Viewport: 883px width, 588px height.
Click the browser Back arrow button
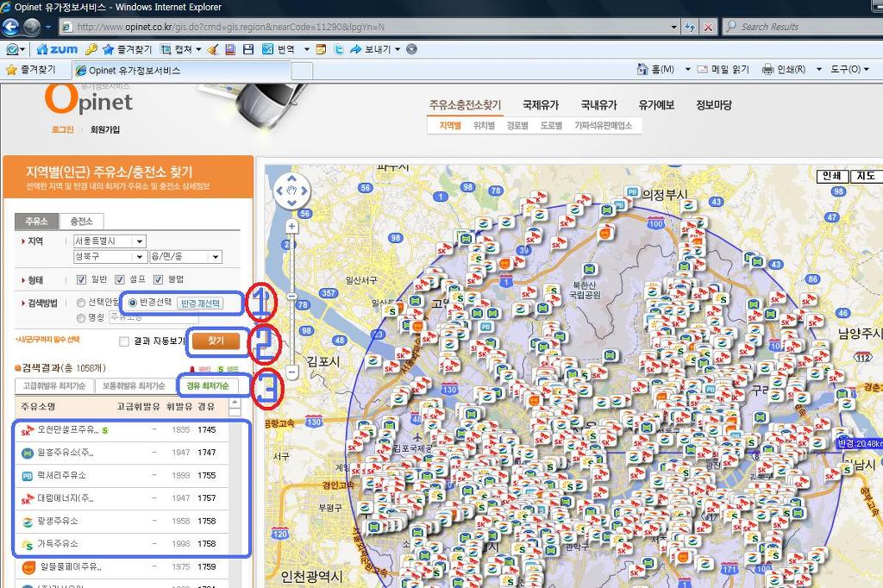(x=10, y=27)
